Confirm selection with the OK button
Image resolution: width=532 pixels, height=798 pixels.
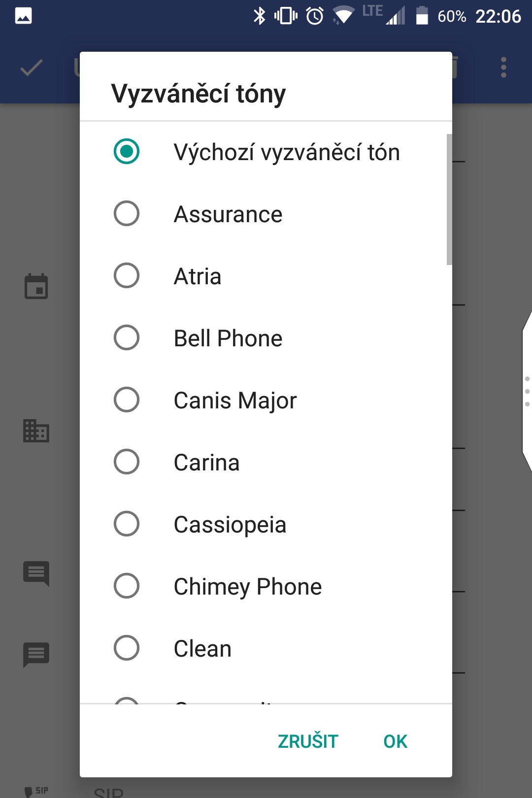click(395, 741)
